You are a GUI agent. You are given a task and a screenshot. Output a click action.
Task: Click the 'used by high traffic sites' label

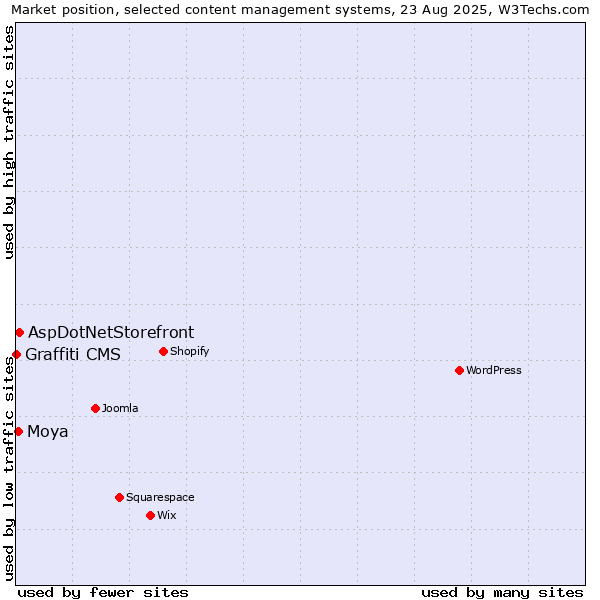(8, 142)
